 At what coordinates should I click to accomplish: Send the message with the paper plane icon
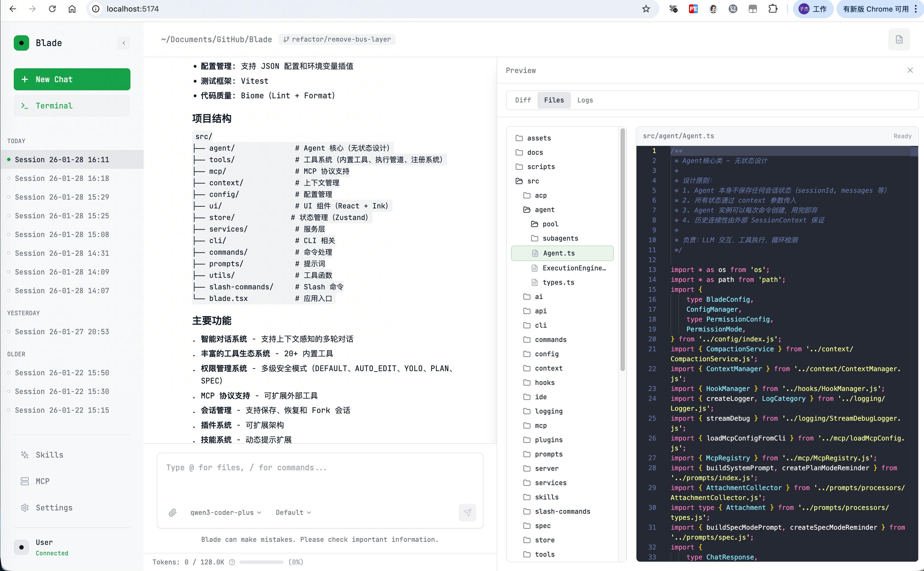tap(467, 512)
